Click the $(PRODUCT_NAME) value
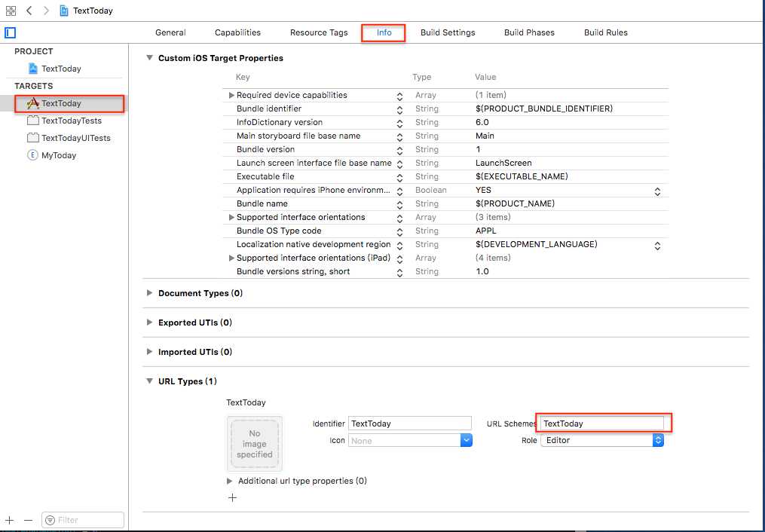Viewport: 765px width, 532px height. [x=515, y=203]
